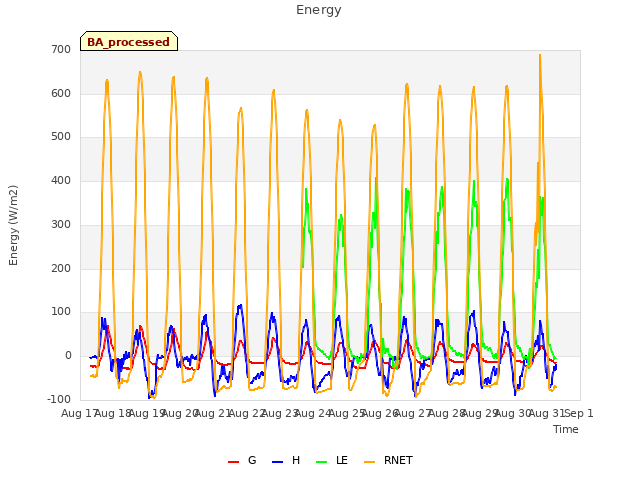Click the Sep 1 x-axis tick label
This screenshot has height=480, width=640.
[578, 413]
